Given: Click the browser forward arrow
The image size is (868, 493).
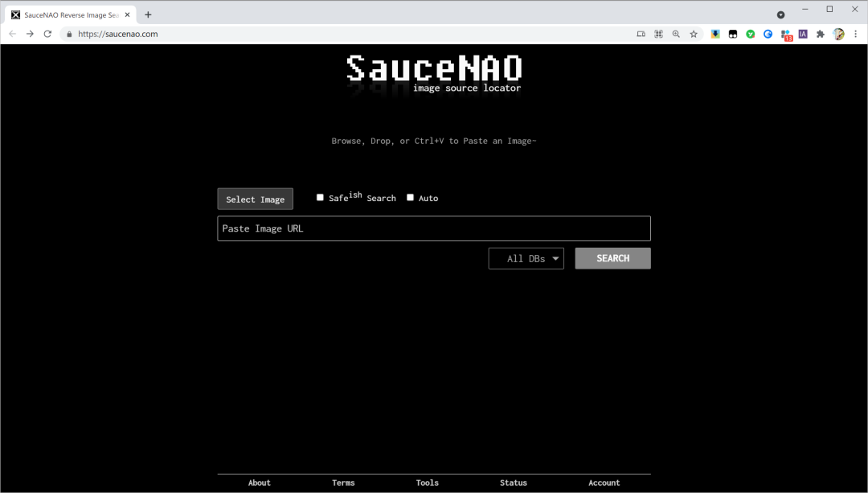Looking at the screenshot, I should 30,34.
